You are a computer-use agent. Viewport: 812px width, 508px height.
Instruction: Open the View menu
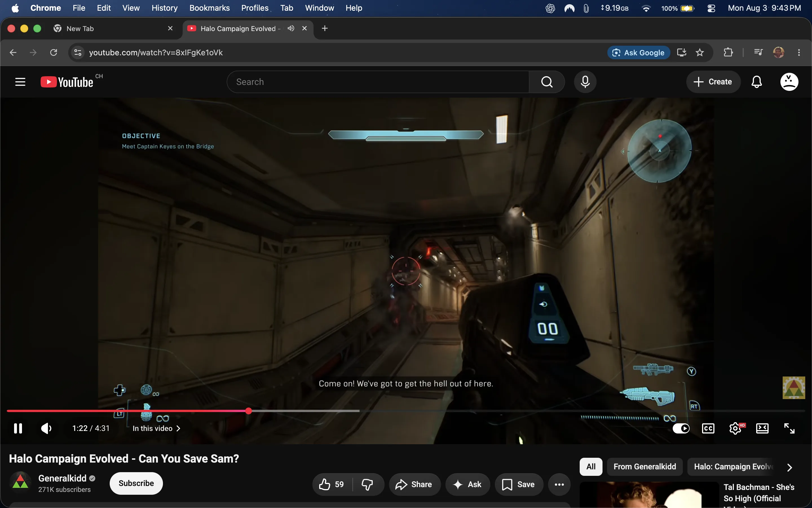coord(131,8)
